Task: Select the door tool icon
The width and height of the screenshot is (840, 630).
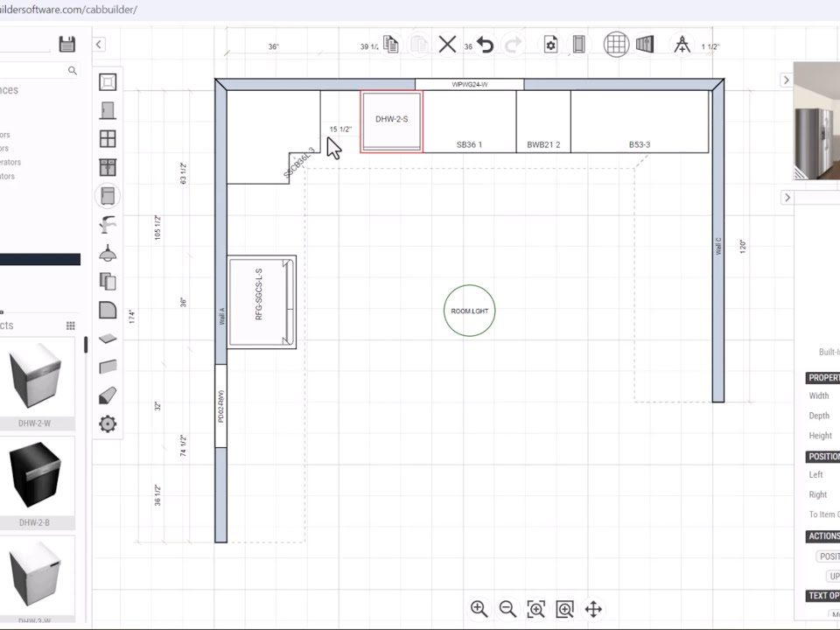Action: coord(108,110)
